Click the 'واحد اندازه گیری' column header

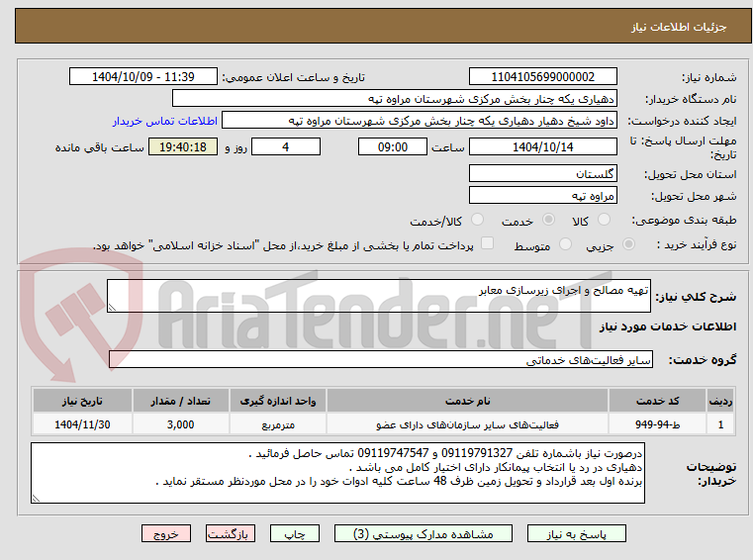tap(278, 401)
